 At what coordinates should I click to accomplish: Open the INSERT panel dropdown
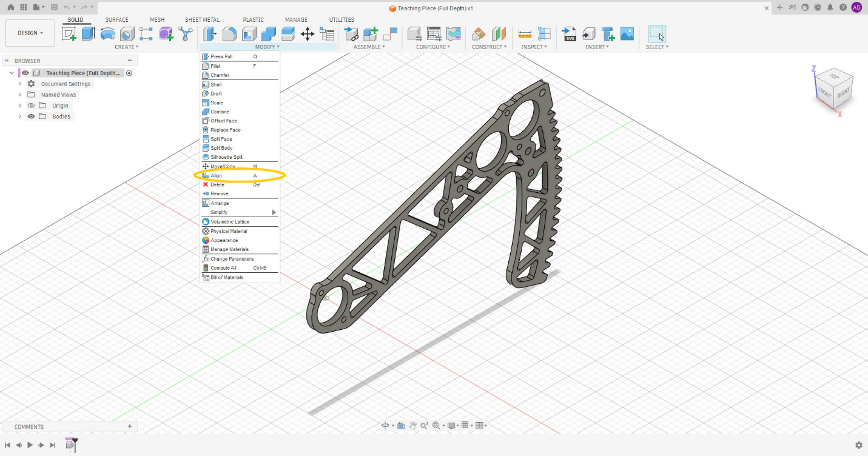click(x=598, y=47)
